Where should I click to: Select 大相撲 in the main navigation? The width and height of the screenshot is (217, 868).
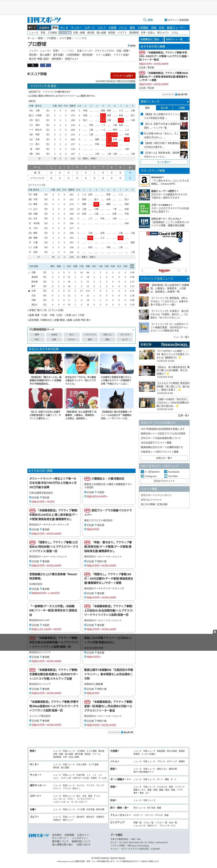pos(112,28)
